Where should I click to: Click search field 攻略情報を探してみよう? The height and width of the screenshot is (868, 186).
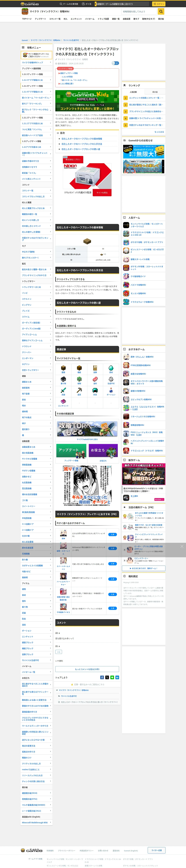(x=139, y=11)
